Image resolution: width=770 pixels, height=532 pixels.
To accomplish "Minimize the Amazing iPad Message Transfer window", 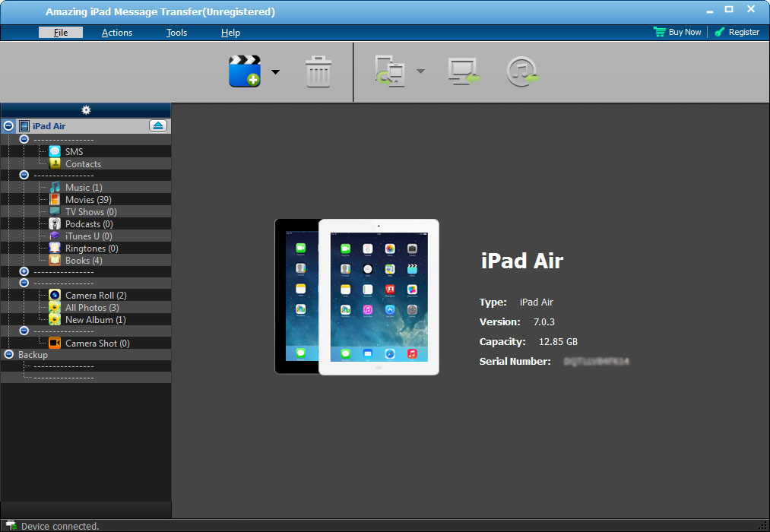I will tap(710, 10).
